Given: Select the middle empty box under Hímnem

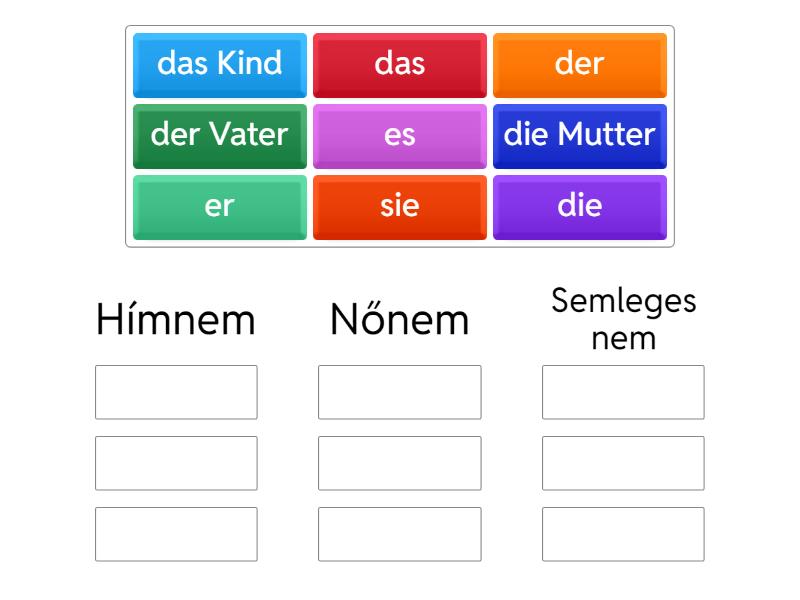Looking at the screenshot, I should (176, 463).
